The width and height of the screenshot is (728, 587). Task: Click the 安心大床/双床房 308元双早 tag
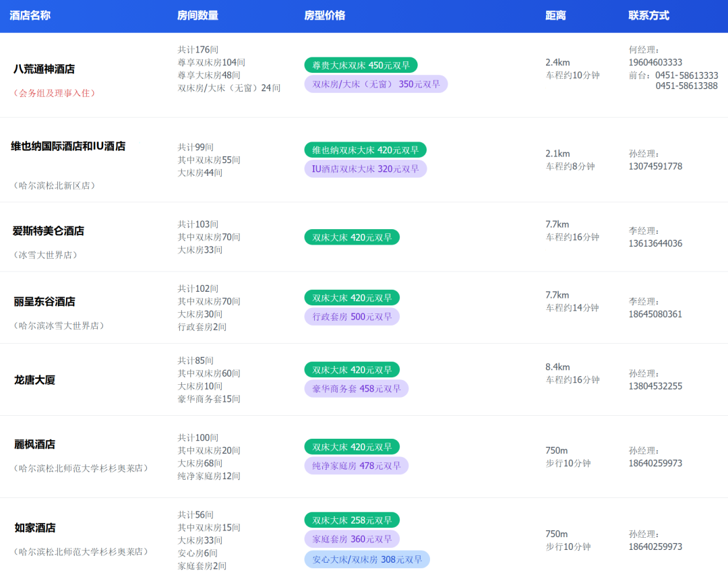(367, 559)
